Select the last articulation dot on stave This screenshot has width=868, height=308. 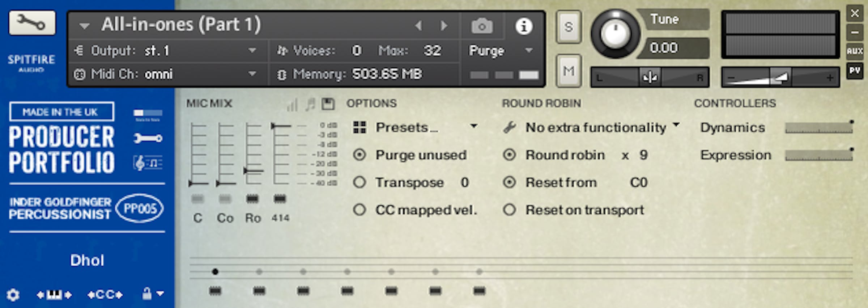pos(479,271)
